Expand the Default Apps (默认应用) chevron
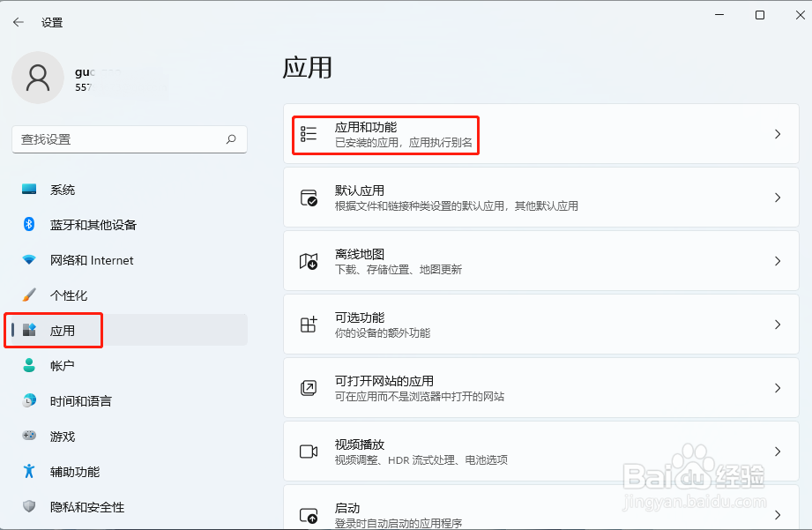The width and height of the screenshot is (812, 530). pyautogui.click(x=778, y=198)
